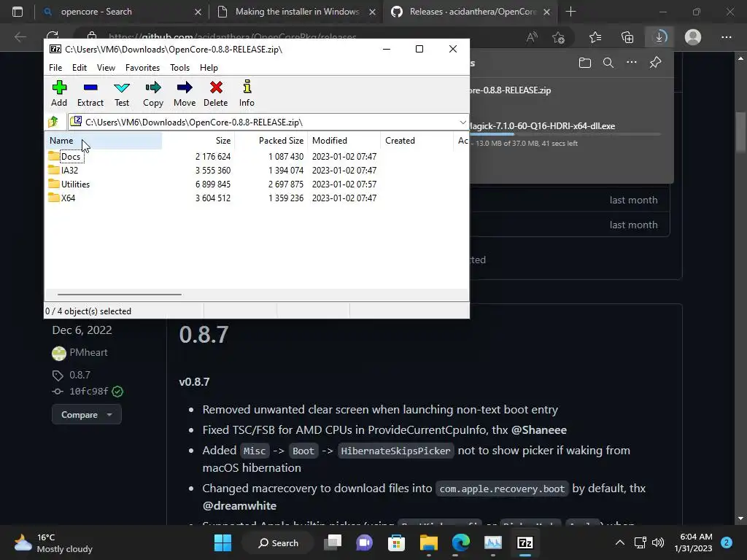747x560 pixels.
Task: Open downloads folder icon in Downloads panel
Action: [584, 63]
